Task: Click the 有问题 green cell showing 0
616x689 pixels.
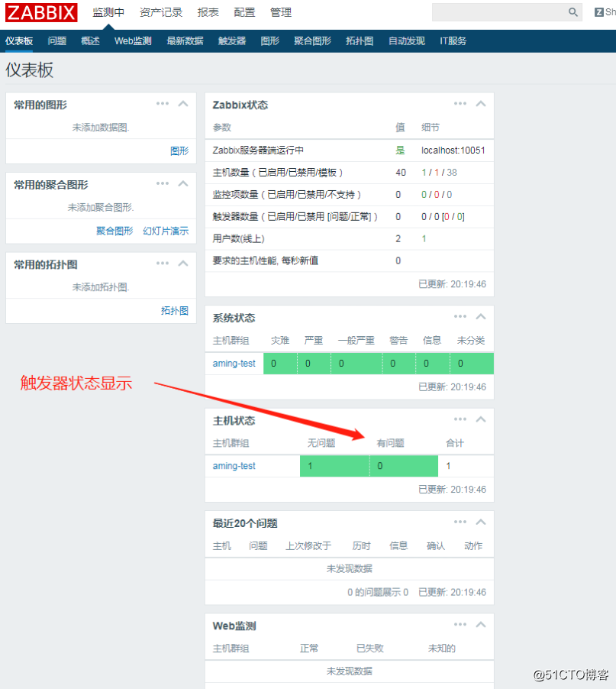Action: (404, 466)
